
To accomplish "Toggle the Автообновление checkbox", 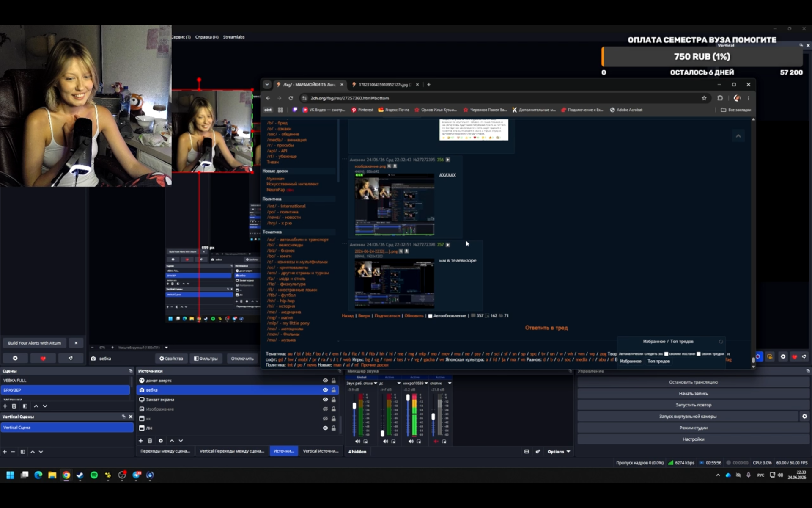I will [430, 316].
